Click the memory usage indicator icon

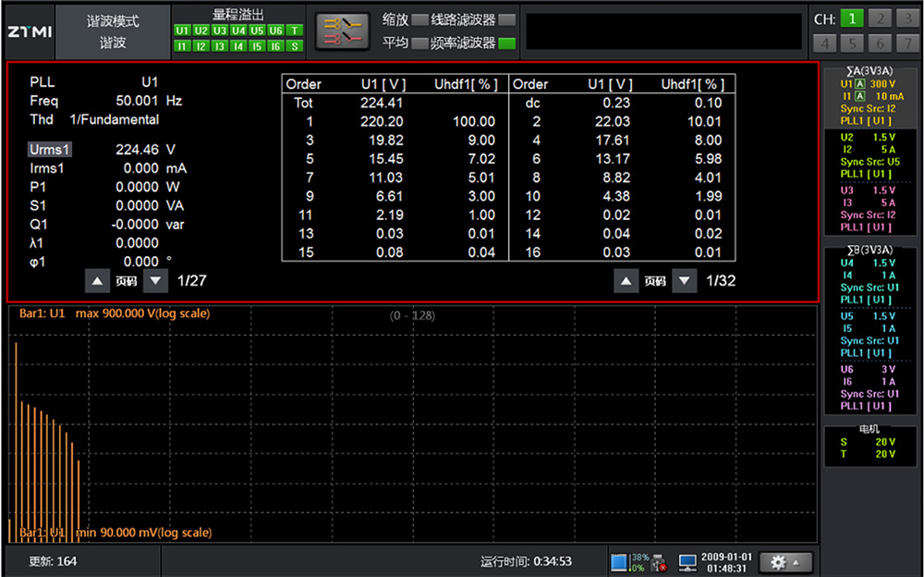coord(619,561)
